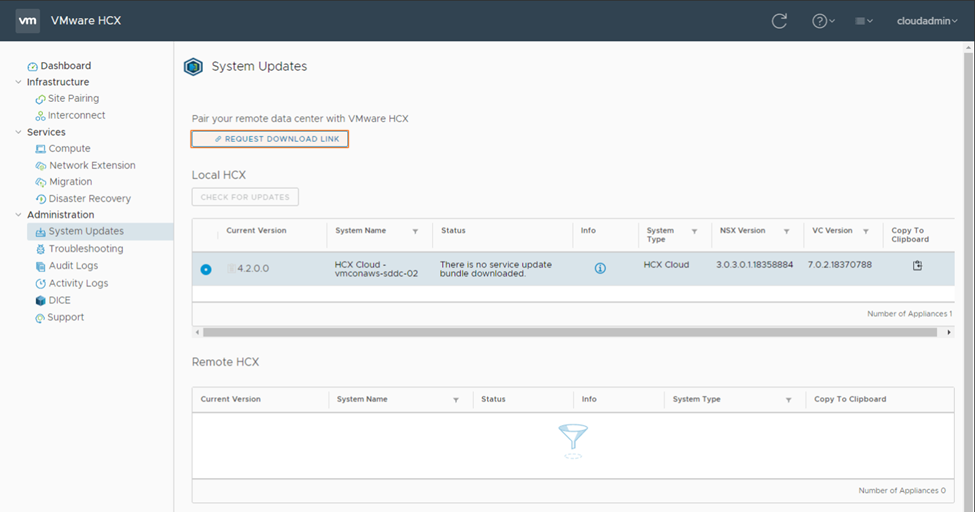This screenshot has width=975, height=512.
Task: Click the VMware vm logo
Action: click(x=27, y=21)
